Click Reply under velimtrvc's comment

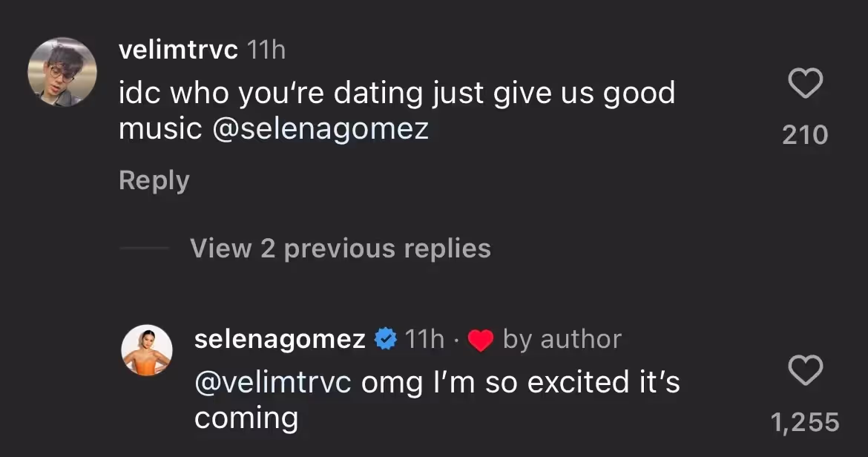pos(154,180)
